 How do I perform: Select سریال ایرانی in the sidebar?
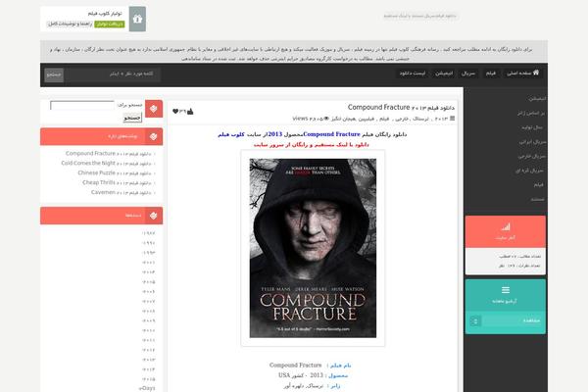tap(532, 142)
